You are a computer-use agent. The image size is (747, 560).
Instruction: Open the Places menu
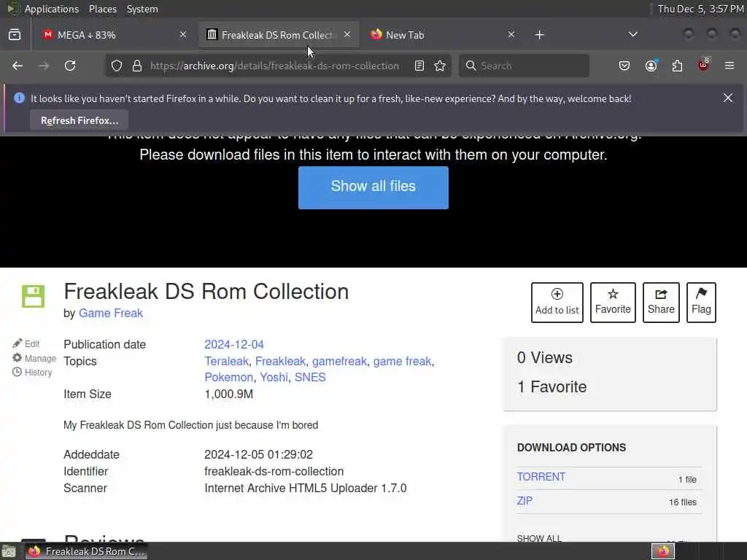coord(103,9)
